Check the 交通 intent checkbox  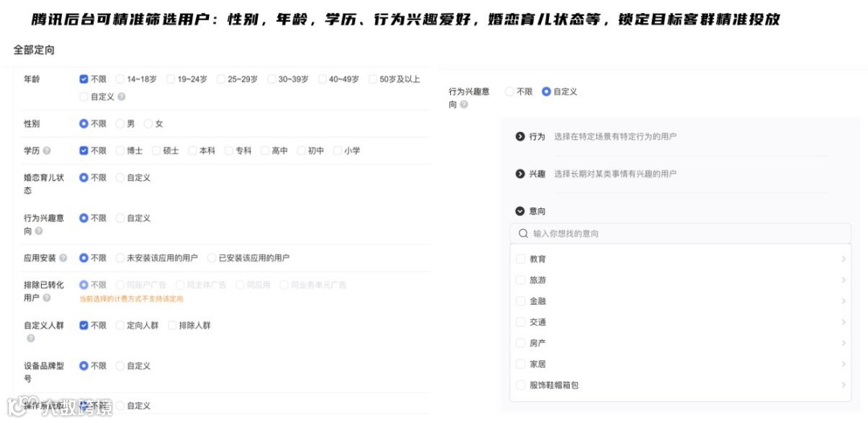click(520, 322)
